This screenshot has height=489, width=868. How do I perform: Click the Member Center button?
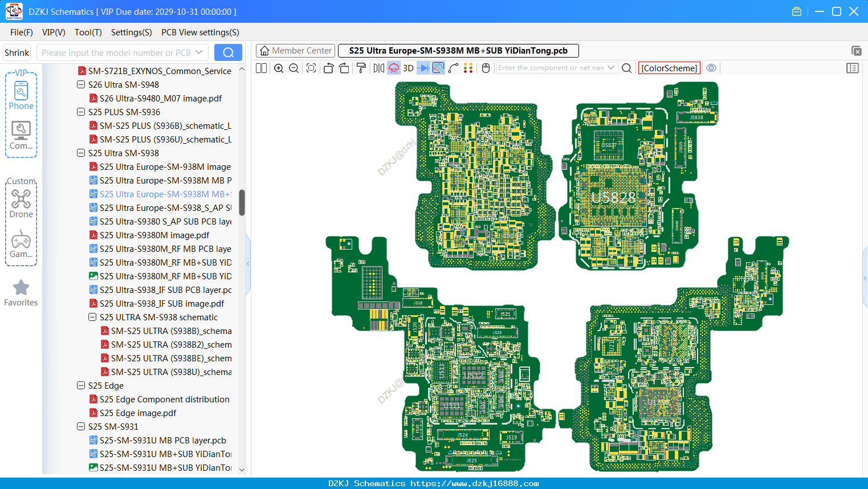[x=296, y=51]
